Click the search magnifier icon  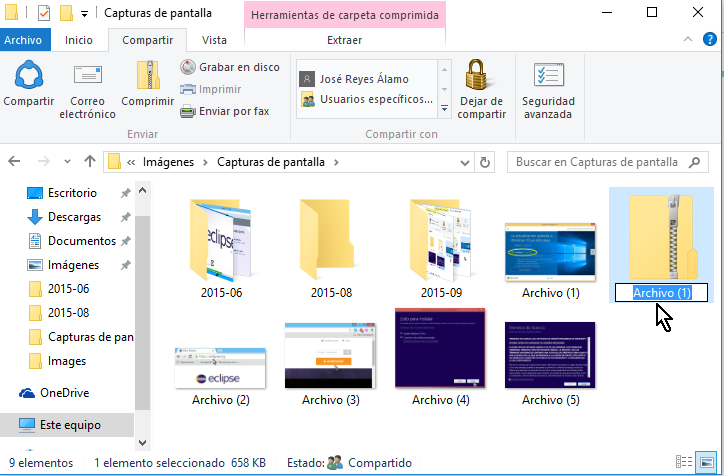point(694,162)
